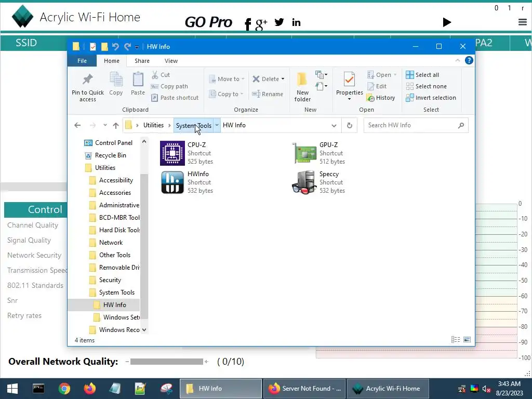The width and height of the screenshot is (532, 399).
Task: Click Invert selection
Action: [431, 98]
